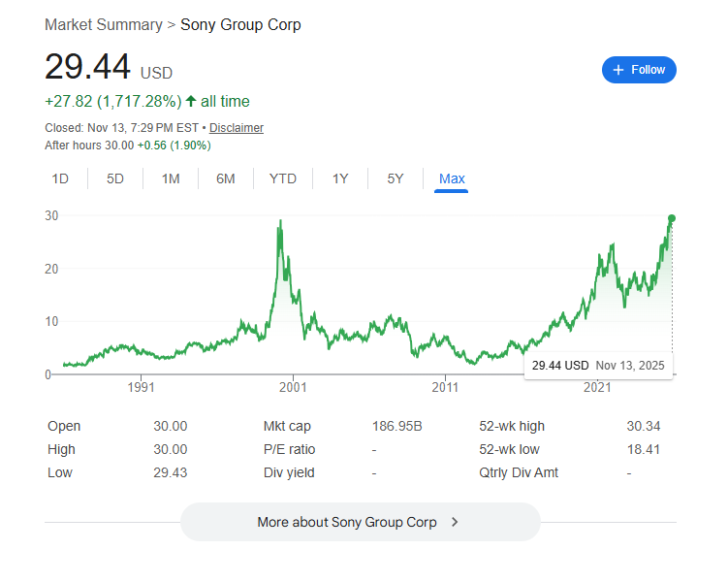Click the green endpoint dot on the chart
The image size is (728, 582).
tap(672, 218)
